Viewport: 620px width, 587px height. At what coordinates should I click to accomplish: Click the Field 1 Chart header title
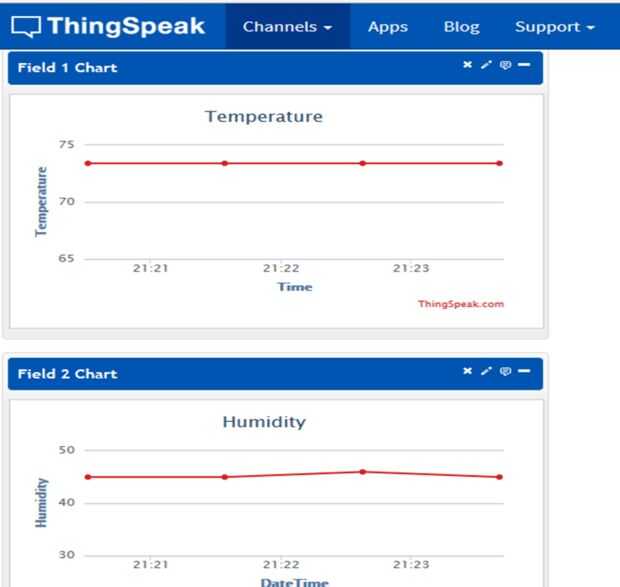click(67, 68)
